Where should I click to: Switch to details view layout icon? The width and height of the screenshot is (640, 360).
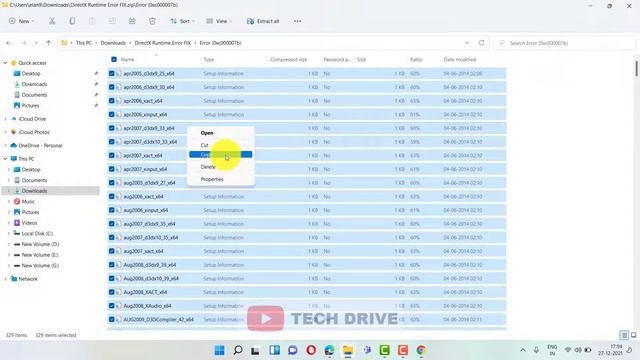(624, 335)
